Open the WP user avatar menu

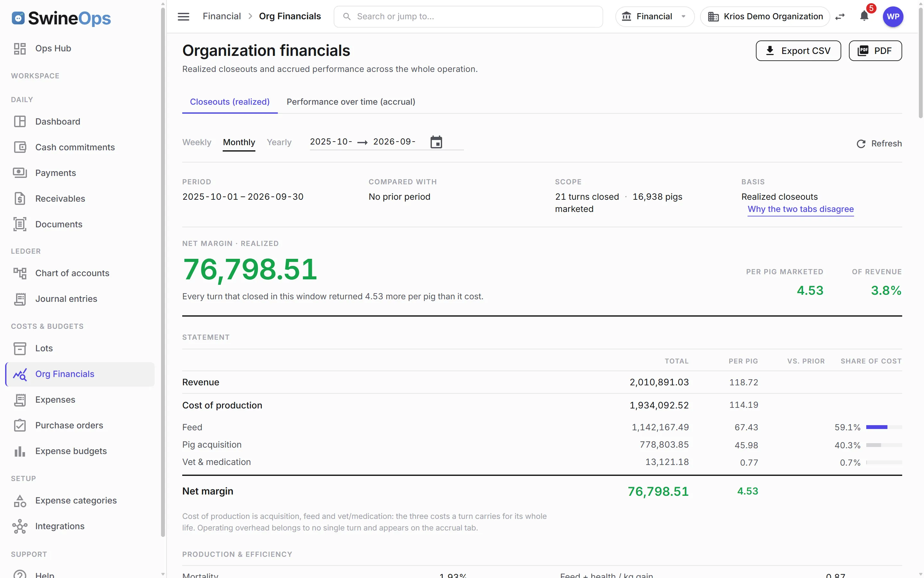click(893, 16)
